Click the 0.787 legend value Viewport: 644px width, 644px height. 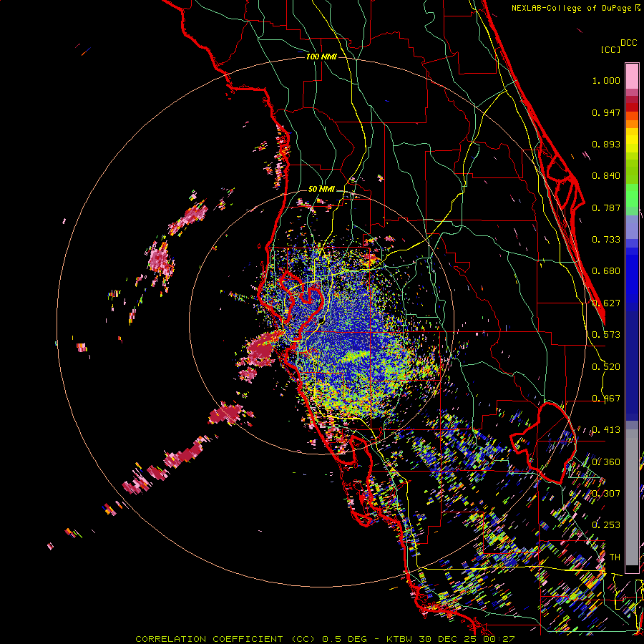606,208
